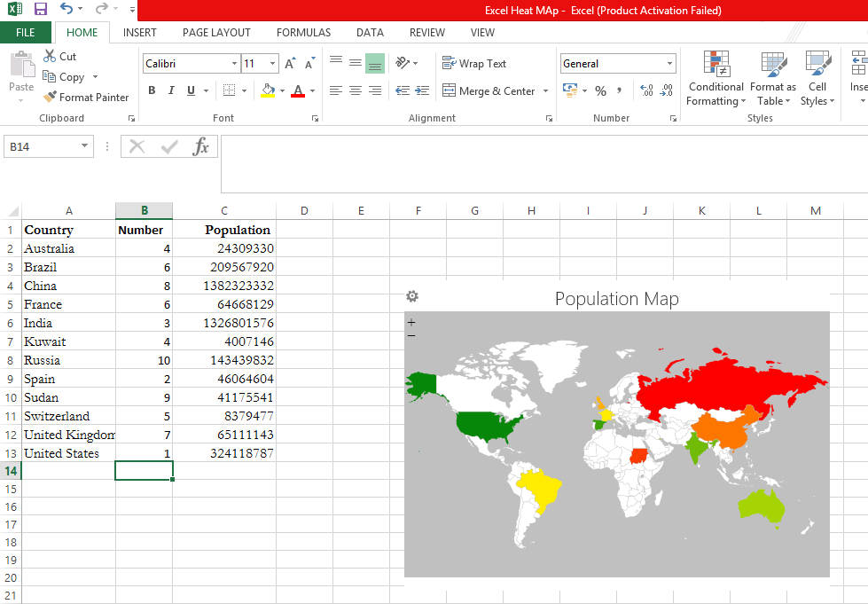
Task: Open the FORMULAS ribbon tab
Action: pyautogui.click(x=303, y=33)
